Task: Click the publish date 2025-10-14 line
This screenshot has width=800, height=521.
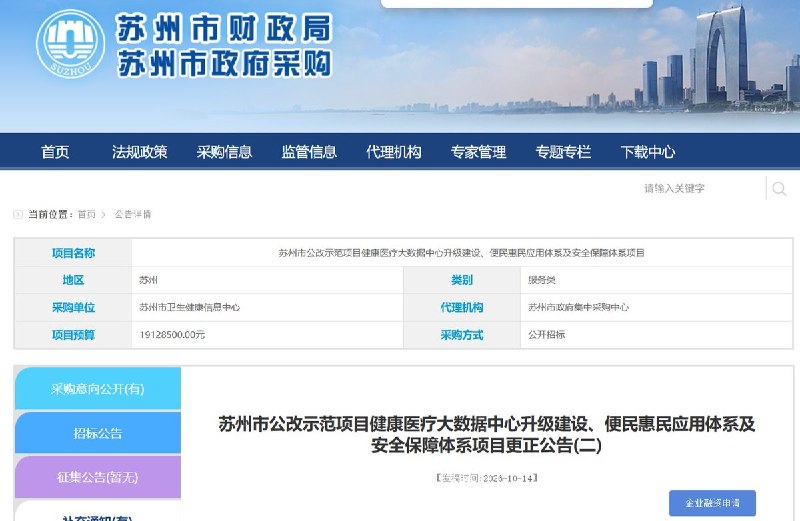Action: tap(487, 478)
